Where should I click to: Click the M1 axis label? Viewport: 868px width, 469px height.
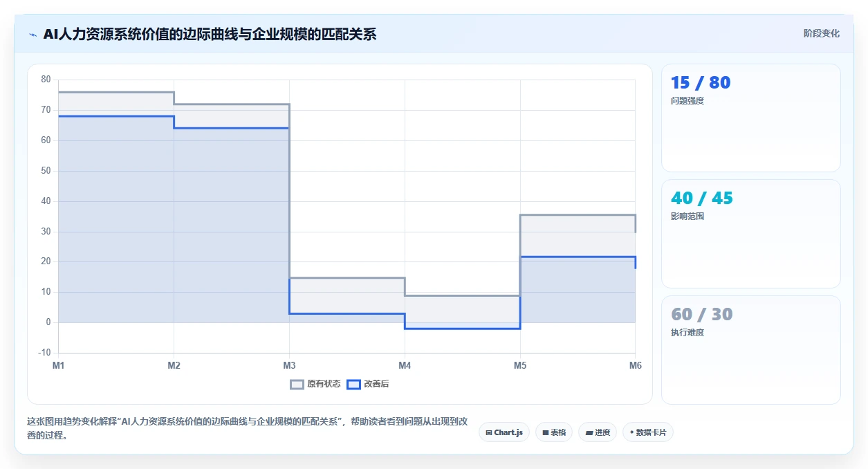pyautogui.click(x=59, y=365)
